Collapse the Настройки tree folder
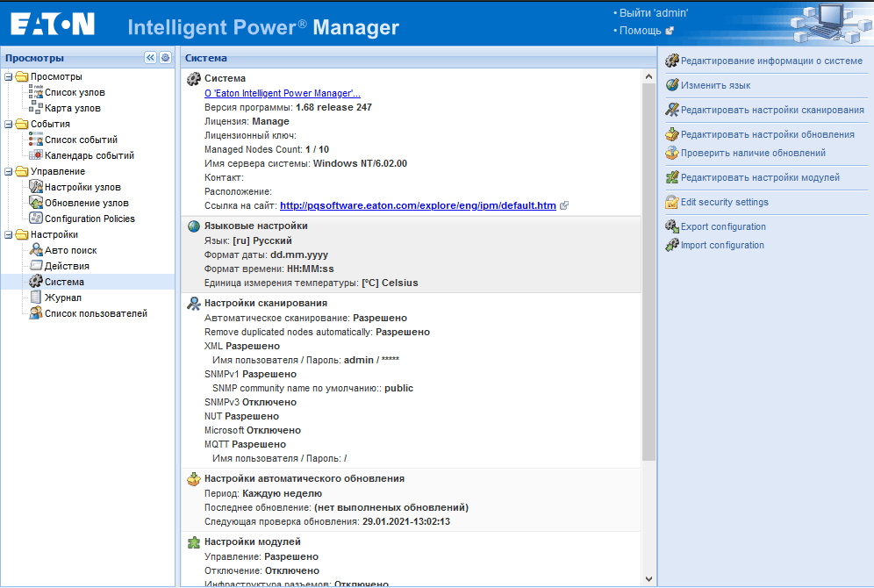 (9, 234)
